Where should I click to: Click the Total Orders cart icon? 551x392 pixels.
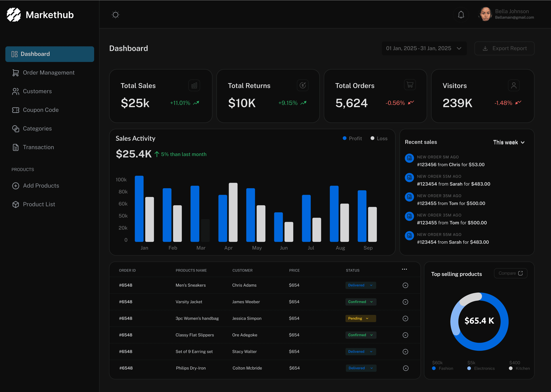click(410, 85)
